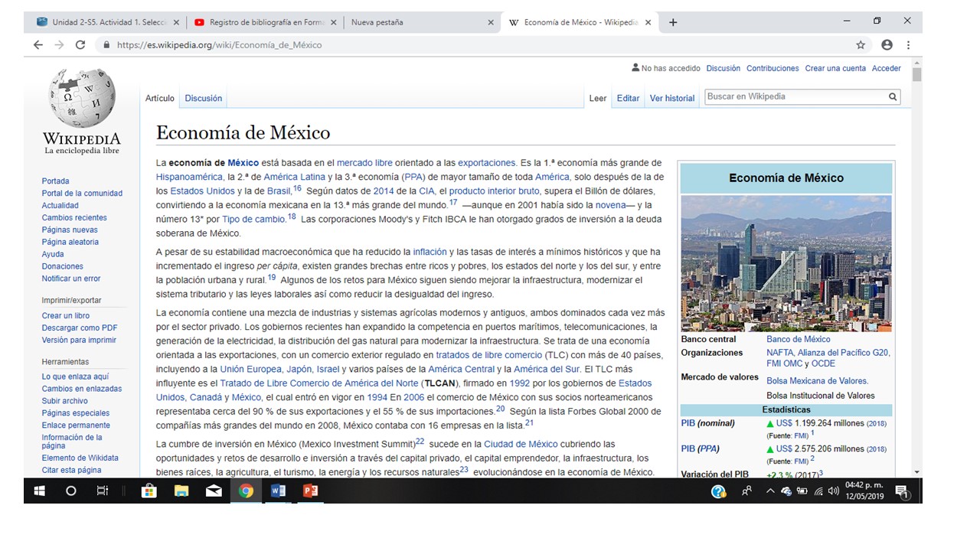980x551 pixels.
Task: Open File Explorer in taskbar
Action: pyautogui.click(x=181, y=491)
